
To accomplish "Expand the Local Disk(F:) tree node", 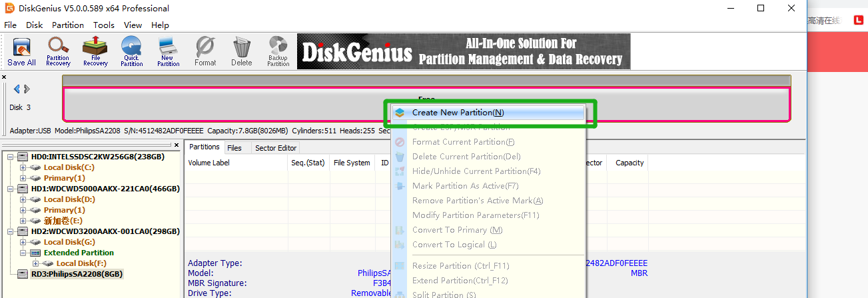I will click(36, 263).
